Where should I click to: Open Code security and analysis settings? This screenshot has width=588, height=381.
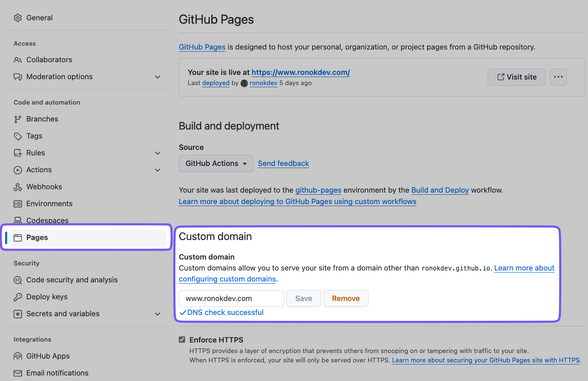click(x=72, y=280)
